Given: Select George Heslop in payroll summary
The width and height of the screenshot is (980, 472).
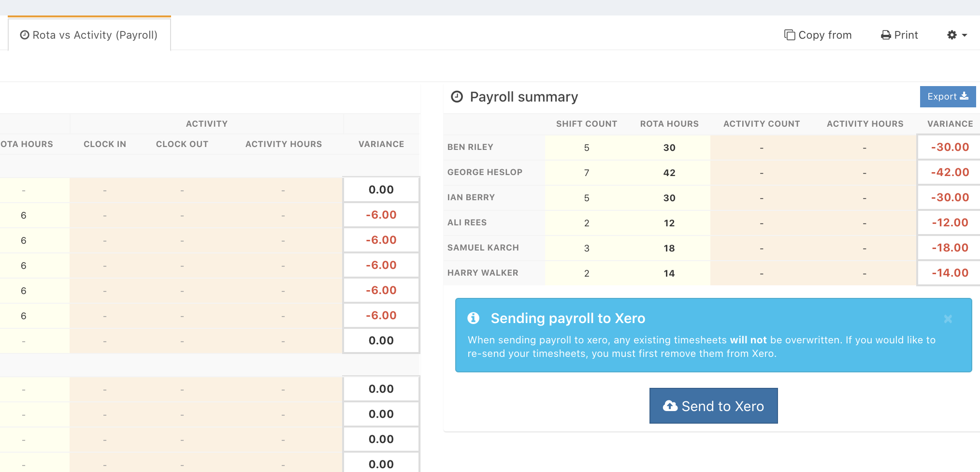Looking at the screenshot, I should 485,172.
